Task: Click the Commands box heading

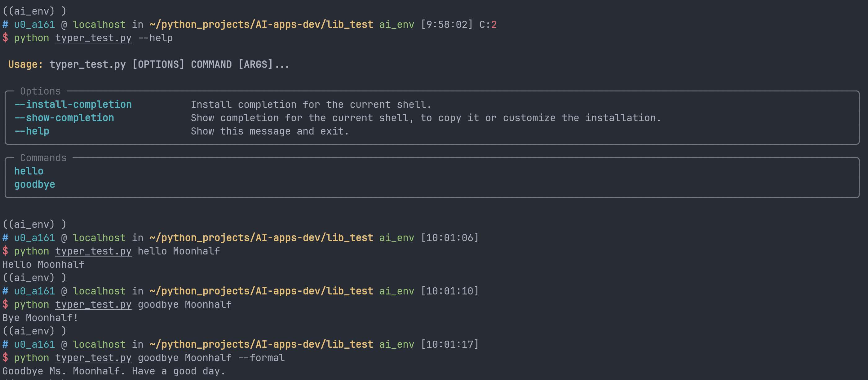Action: [x=43, y=158]
